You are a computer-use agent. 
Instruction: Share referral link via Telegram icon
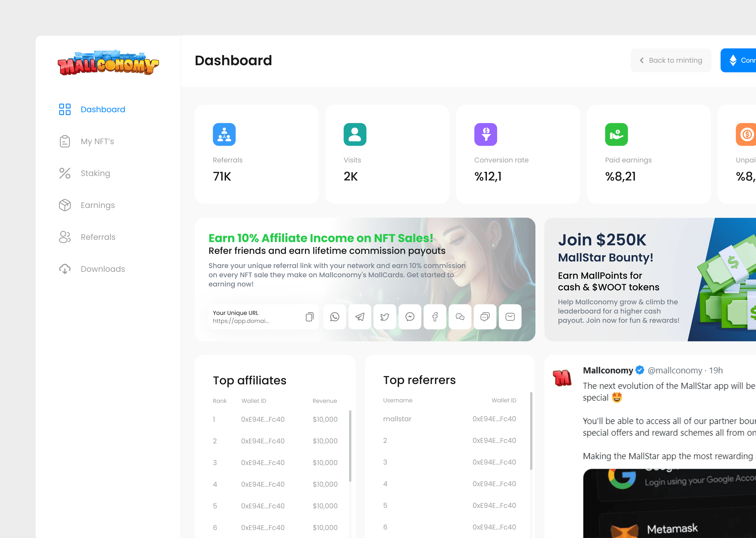click(360, 317)
